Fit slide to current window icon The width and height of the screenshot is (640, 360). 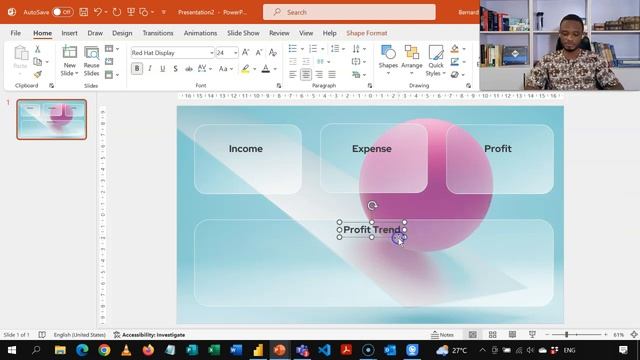click(634, 335)
